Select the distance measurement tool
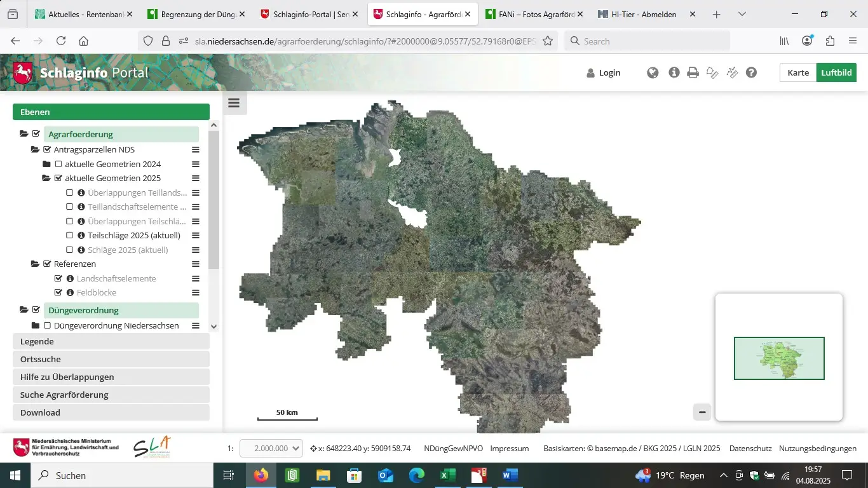Viewport: 868px width, 488px height. pos(732,73)
